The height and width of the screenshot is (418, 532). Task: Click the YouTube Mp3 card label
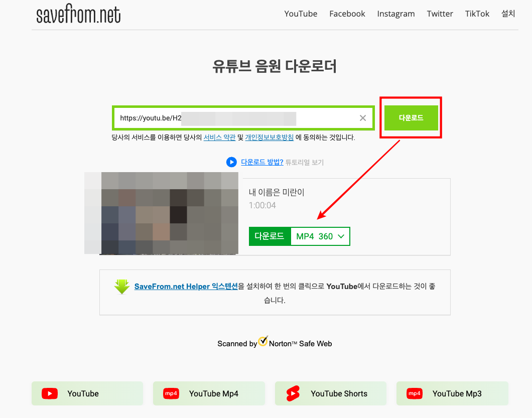point(457,393)
